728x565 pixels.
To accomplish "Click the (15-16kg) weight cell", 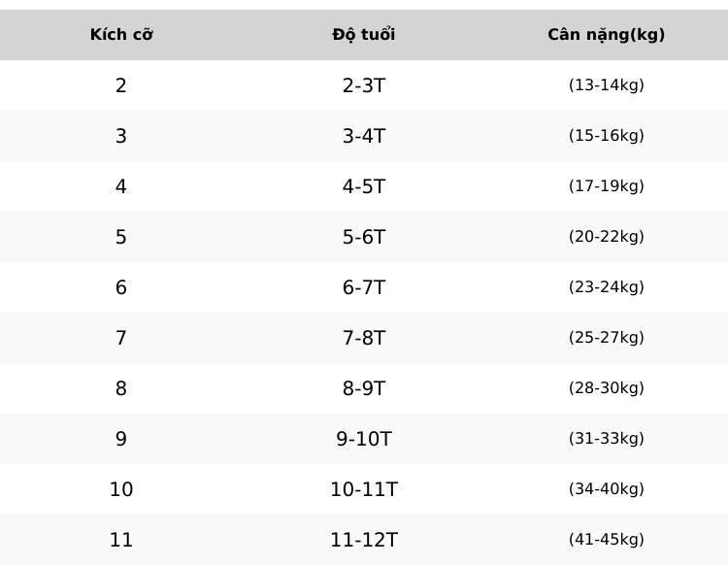I will [607, 136].
